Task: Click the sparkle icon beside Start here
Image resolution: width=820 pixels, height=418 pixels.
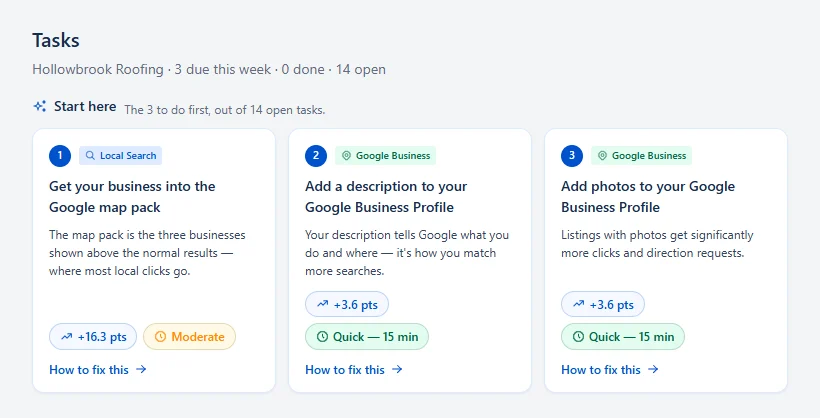Action: click(x=40, y=106)
